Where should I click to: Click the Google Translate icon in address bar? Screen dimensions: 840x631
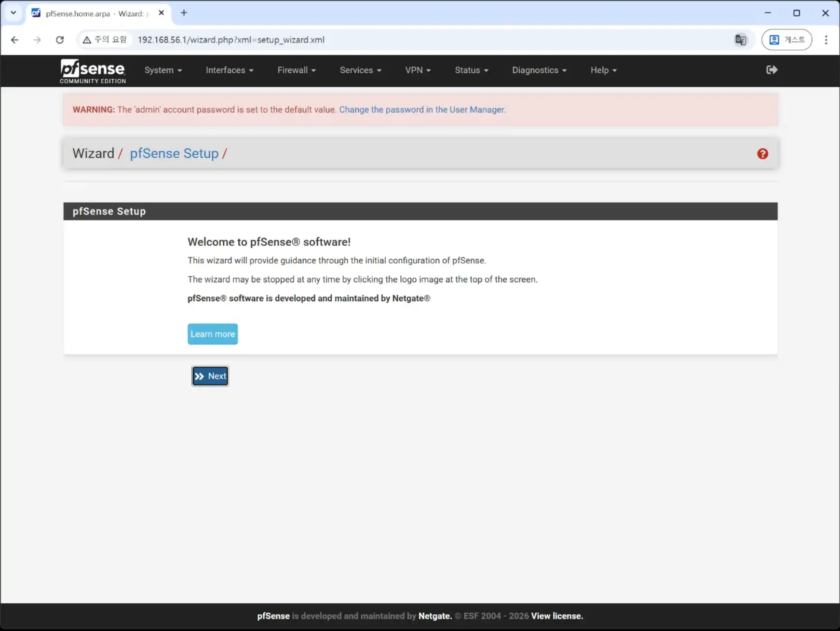(x=740, y=40)
